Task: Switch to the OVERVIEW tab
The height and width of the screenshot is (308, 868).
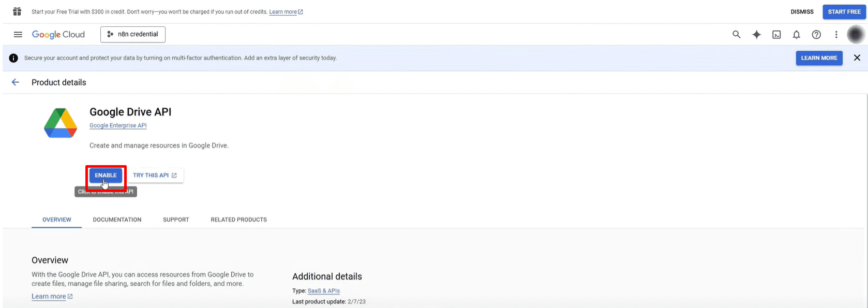Action: coord(57,219)
